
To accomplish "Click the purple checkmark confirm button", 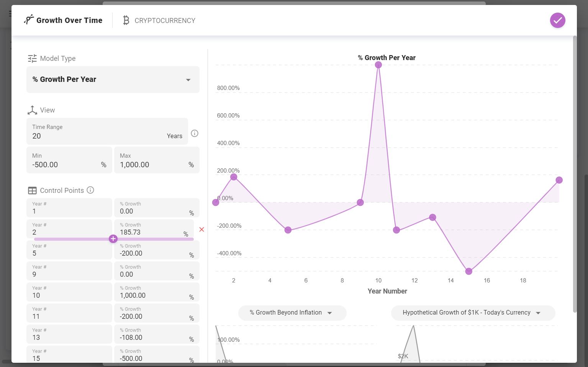I will (x=557, y=20).
